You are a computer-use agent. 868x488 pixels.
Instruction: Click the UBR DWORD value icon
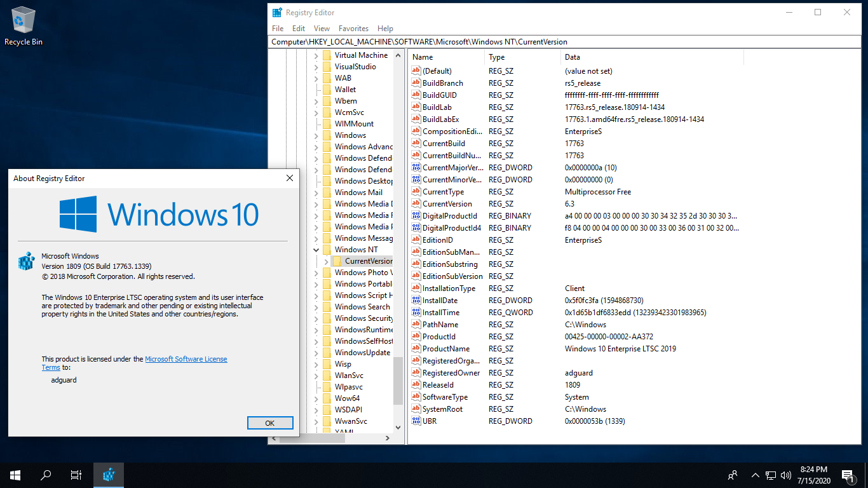[x=416, y=421]
